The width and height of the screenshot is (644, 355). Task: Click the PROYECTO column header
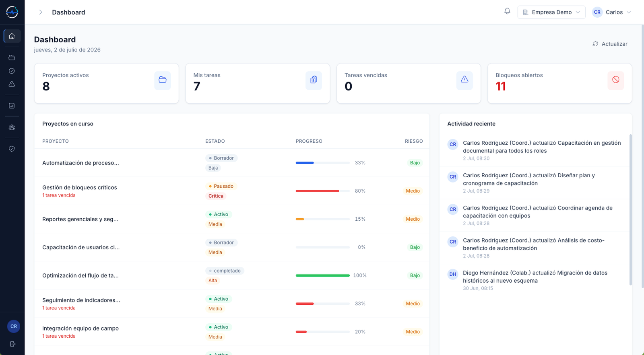pyautogui.click(x=56, y=141)
